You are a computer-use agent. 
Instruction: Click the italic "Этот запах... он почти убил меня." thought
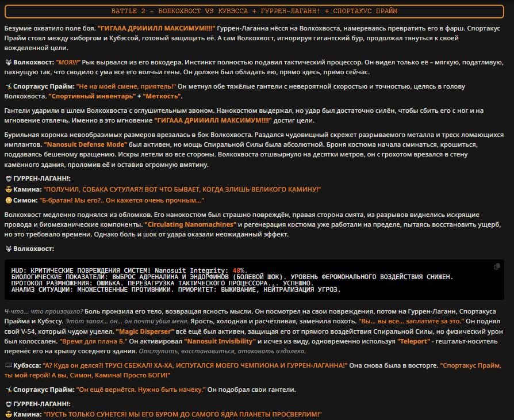click(127, 321)
